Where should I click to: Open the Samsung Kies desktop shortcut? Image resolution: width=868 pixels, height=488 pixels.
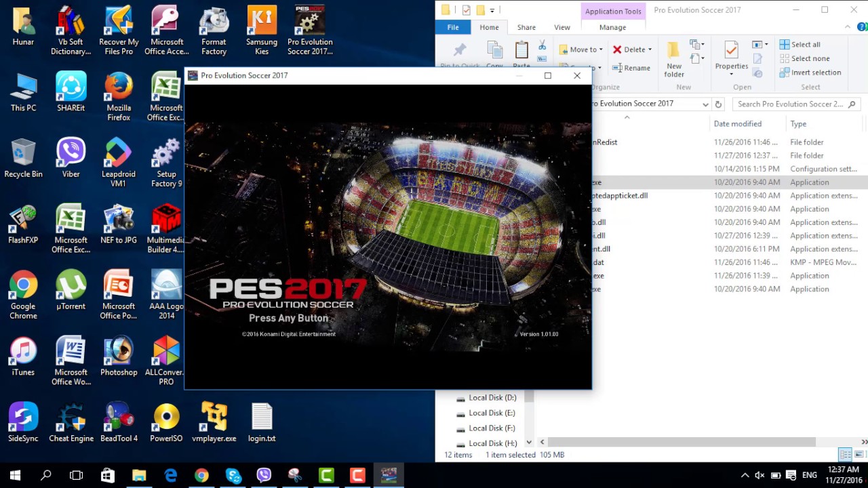pyautogui.click(x=262, y=30)
